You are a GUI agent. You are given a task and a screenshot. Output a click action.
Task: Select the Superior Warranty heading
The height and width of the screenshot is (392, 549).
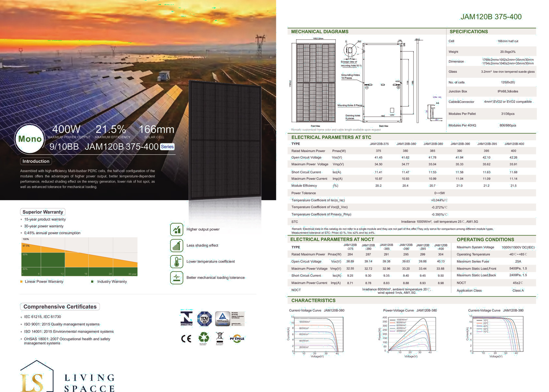(x=43, y=212)
